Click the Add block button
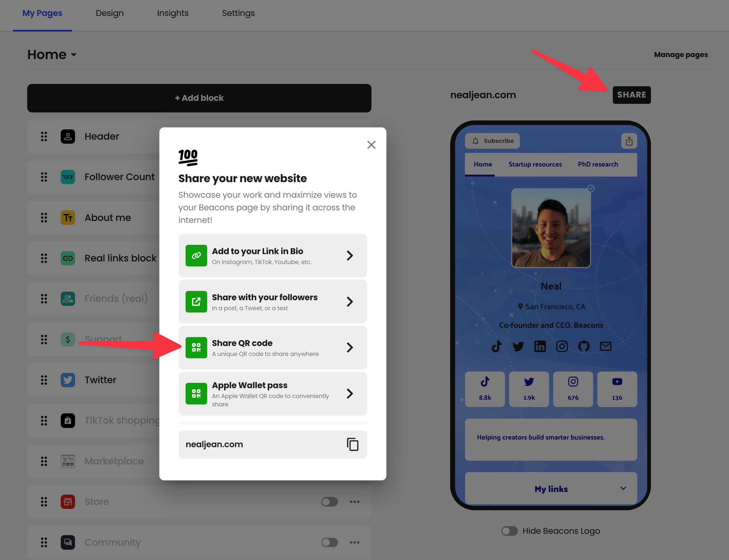 click(x=200, y=98)
